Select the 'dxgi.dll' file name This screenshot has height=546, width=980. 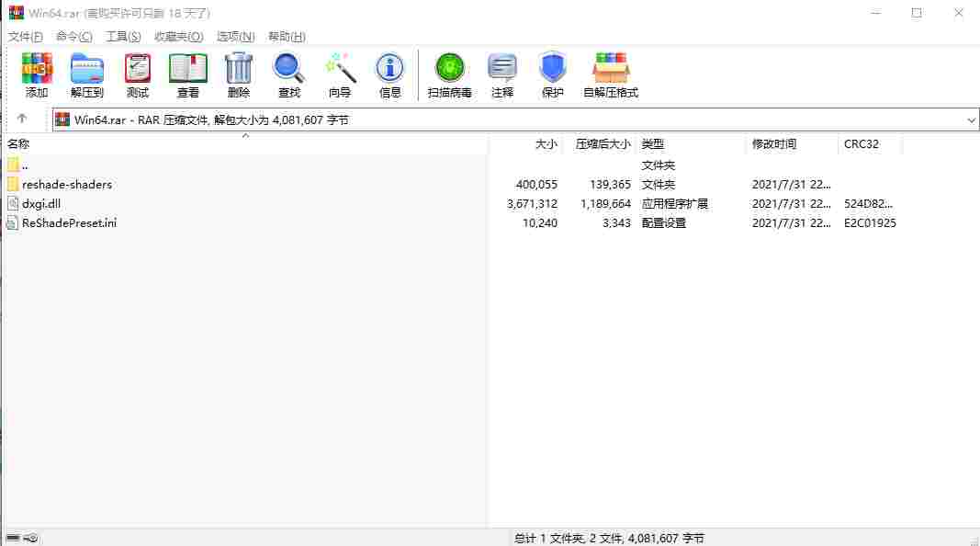41,203
